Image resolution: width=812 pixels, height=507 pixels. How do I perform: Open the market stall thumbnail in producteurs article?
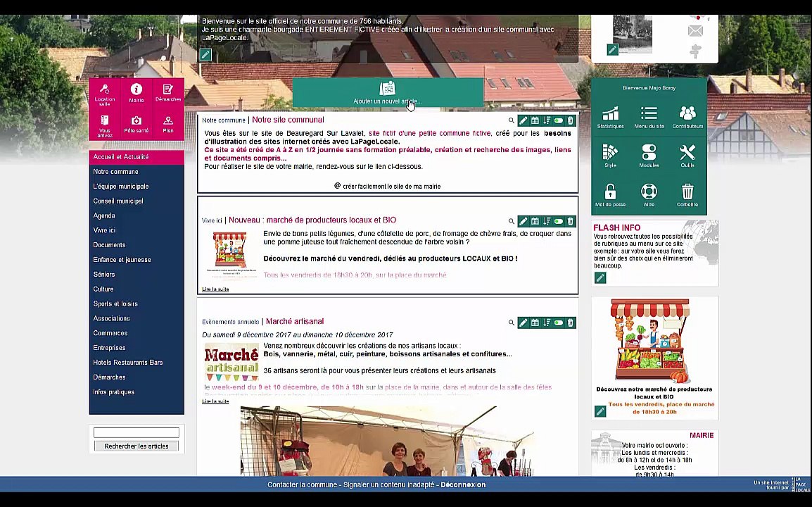coord(230,256)
